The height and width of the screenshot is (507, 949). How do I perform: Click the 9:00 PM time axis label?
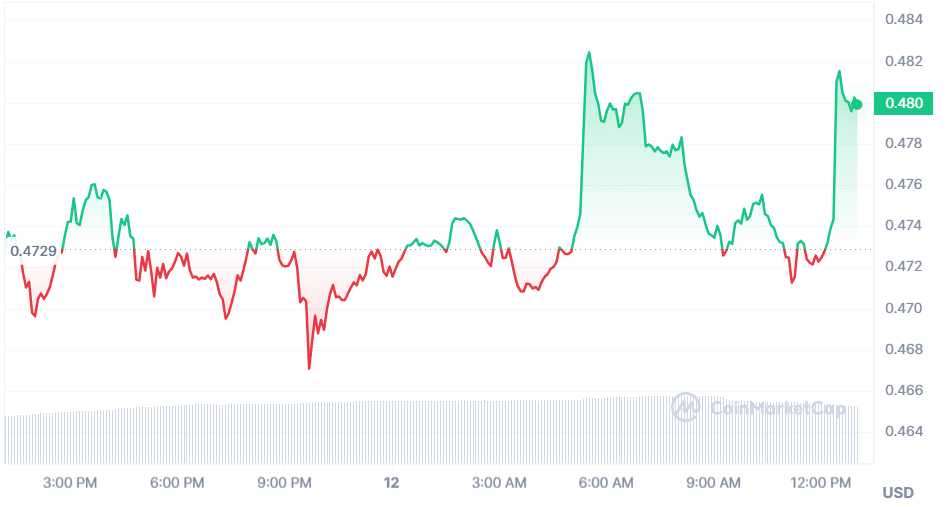pos(285,483)
